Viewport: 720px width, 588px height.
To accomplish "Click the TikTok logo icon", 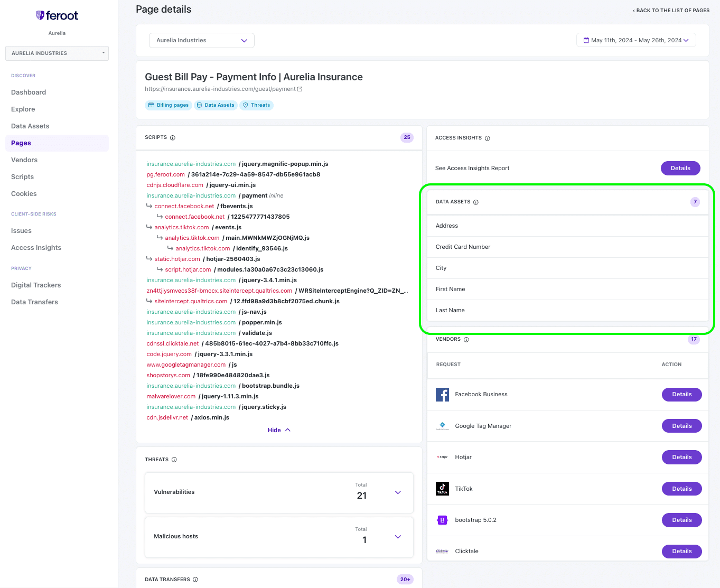I will [442, 489].
